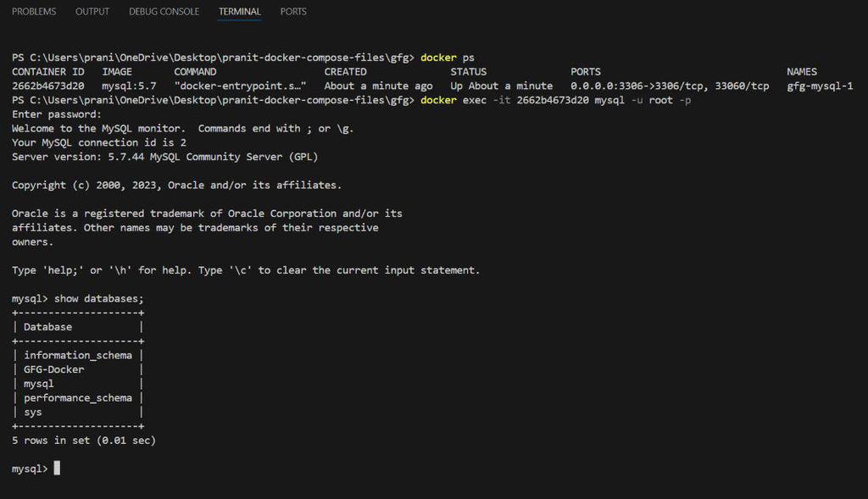The height and width of the screenshot is (499, 868).
Task: Click '5 rows in set (0.01 sec)' line
Action: (x=84, y=441)
